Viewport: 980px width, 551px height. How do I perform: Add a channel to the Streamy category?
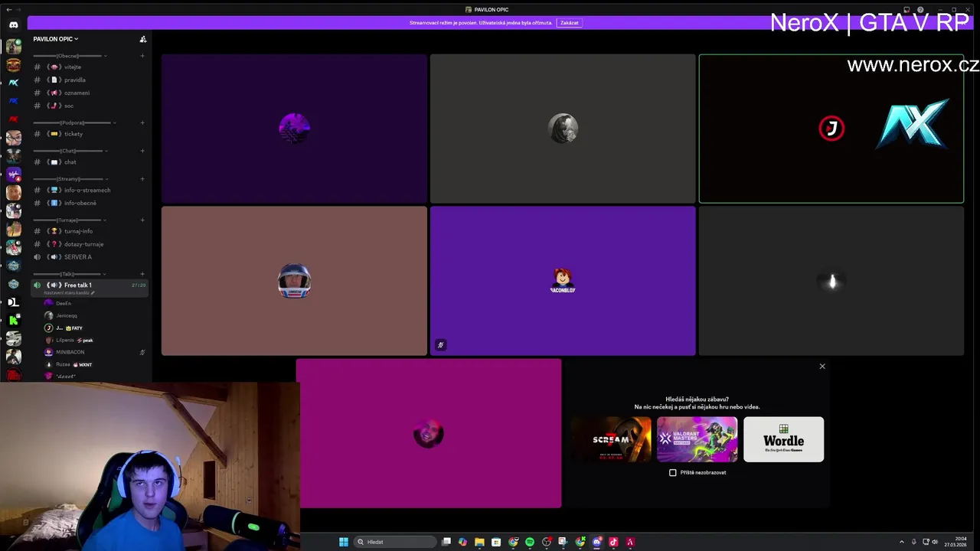(x=142, y=179)
